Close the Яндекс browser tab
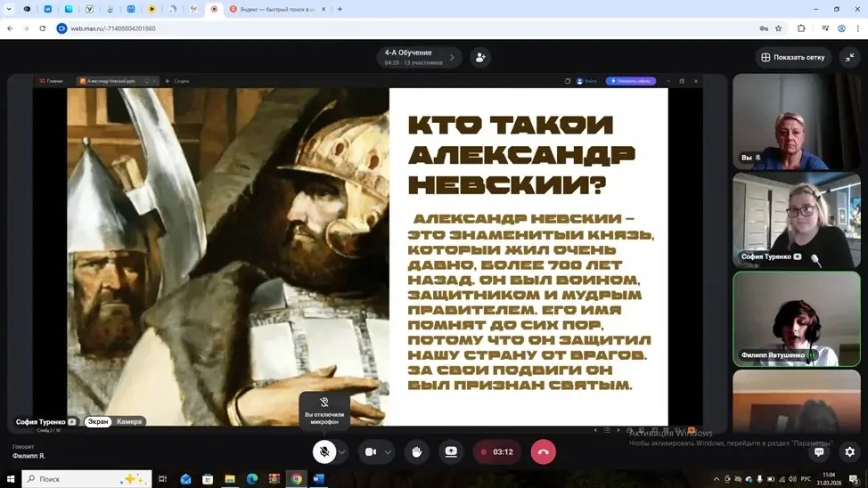868x488 pixels. coord(323,10)
